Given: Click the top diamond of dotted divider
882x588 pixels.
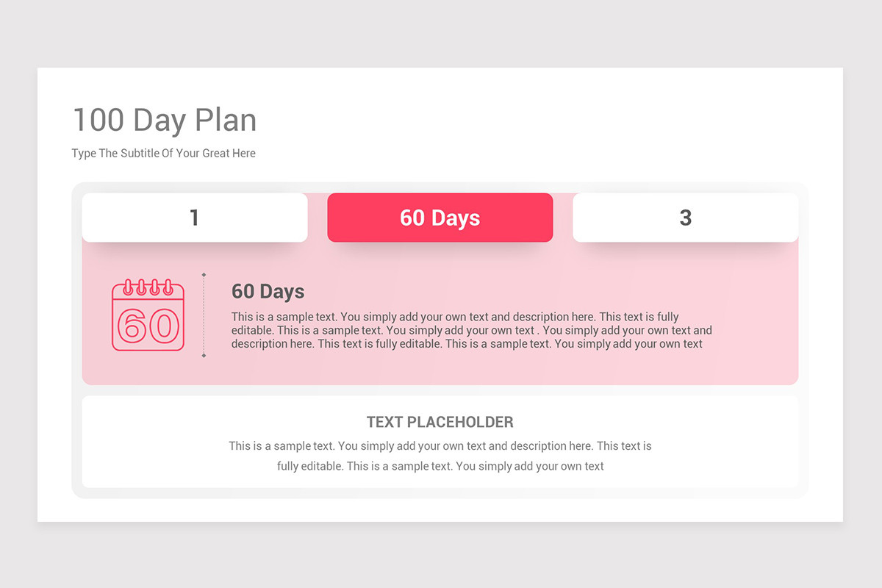Looking at the screenshot, I should [204, 274].
